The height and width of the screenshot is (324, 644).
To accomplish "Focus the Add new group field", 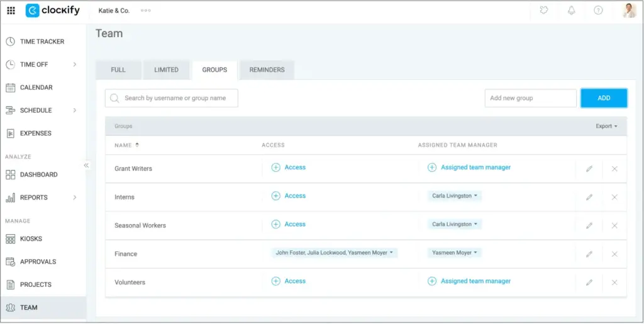I will coord(531,98).
